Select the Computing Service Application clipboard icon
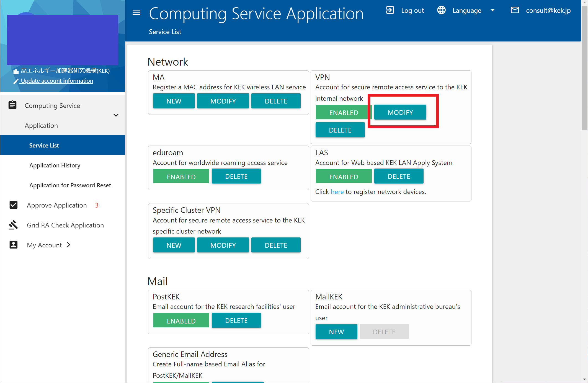The width and height of the screenshot is (588, 383). pyautogui.click(x=13, y=105)
